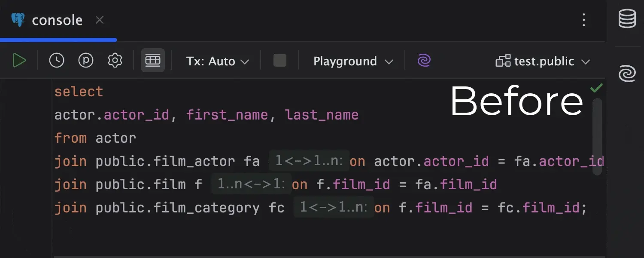The width and height of the screenshot is (644, 258).
Task: Click the sessions swirl icon in the toolbar
Action: coord(423,60)
